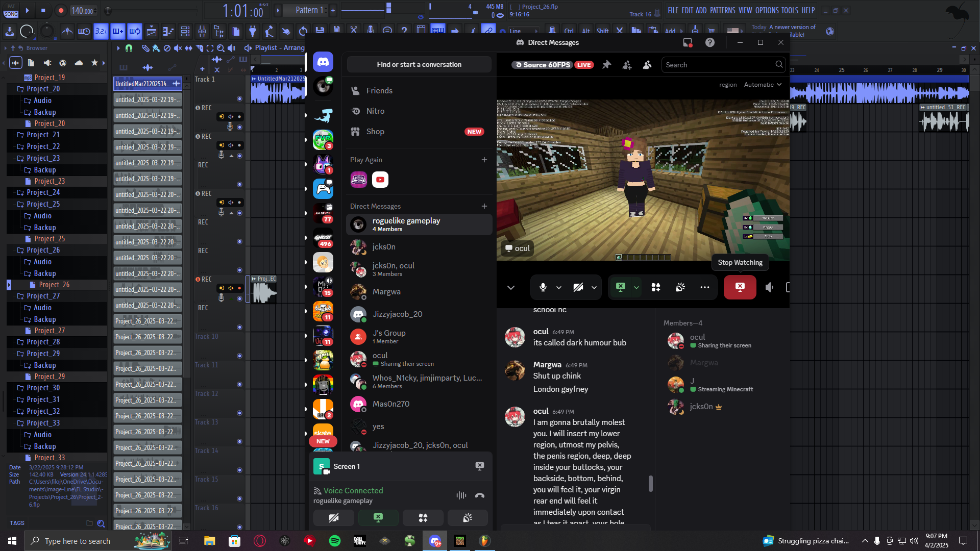Open the activities icon in call controls
Viewport: 980px width, 551px height.
pyautogui.click(x=656, y=288)
